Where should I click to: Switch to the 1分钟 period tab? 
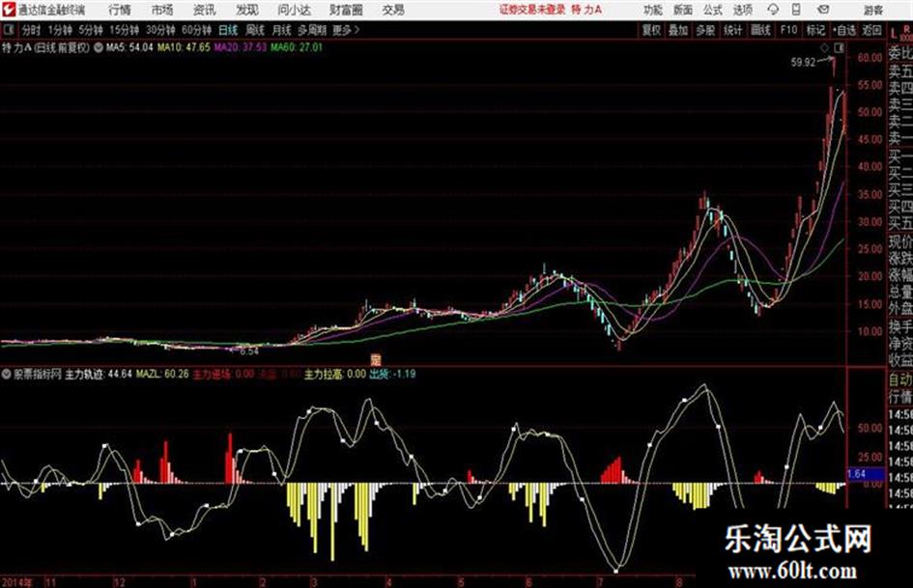[60, 30]
